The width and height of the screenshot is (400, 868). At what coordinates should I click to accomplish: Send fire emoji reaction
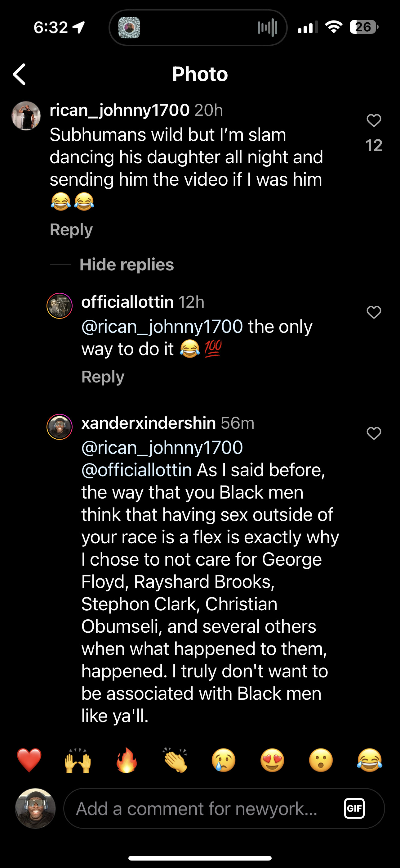click(127, 760)
